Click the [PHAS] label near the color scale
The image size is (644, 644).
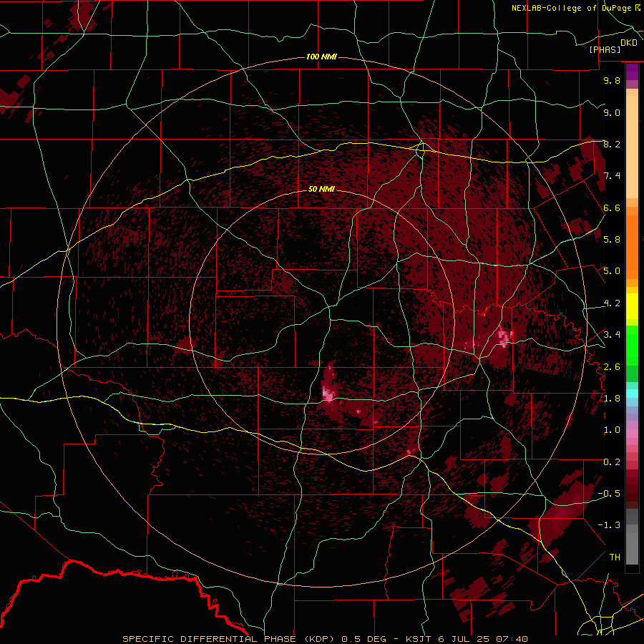[x=605, y=49]
